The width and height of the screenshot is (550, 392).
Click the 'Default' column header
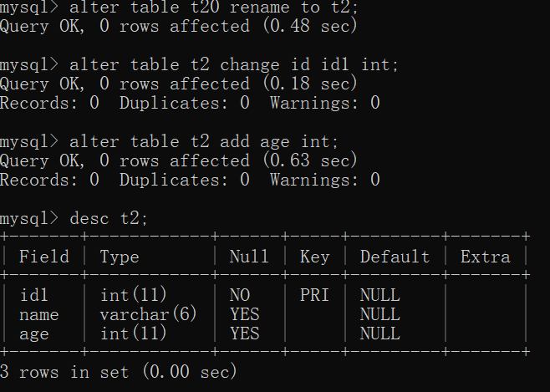pos(395,257)
